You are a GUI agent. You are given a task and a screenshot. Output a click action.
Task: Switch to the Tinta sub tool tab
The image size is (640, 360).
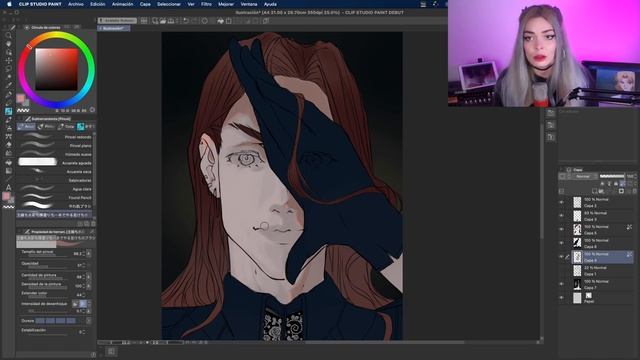pos(66,127)
